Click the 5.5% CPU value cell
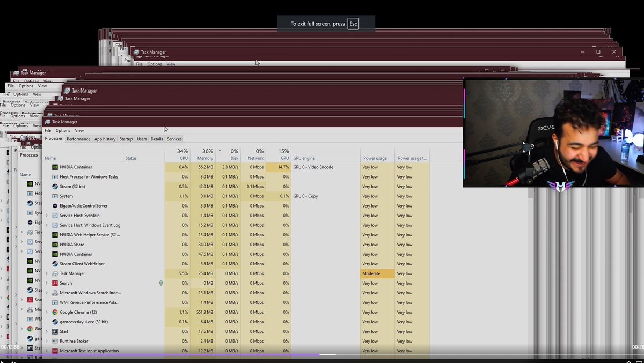This screenshot has width=644, height=363. click(177, 273)
